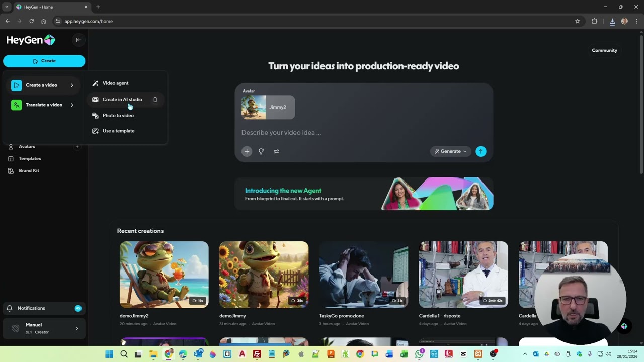
Task: Go to Brand Kit in sidebar
Action: coord(29,171)
